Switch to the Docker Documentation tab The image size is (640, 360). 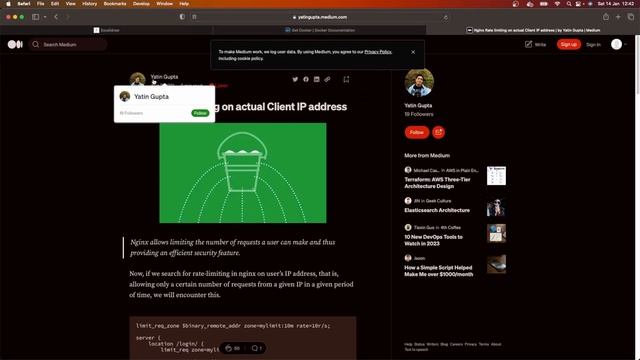pos(320,30)
